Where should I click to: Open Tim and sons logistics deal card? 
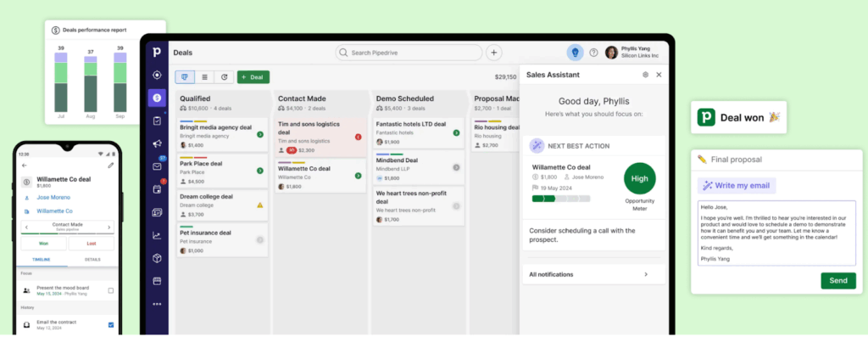click(x=321, y=137)
